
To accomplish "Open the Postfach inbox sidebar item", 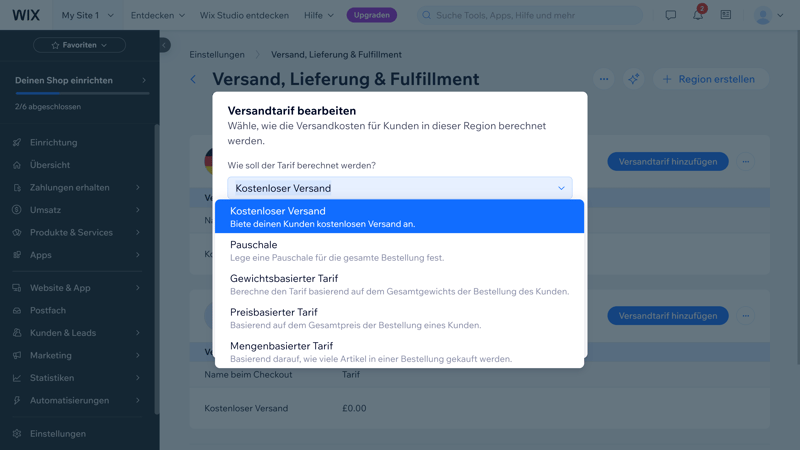I will [x=48, y=310].
